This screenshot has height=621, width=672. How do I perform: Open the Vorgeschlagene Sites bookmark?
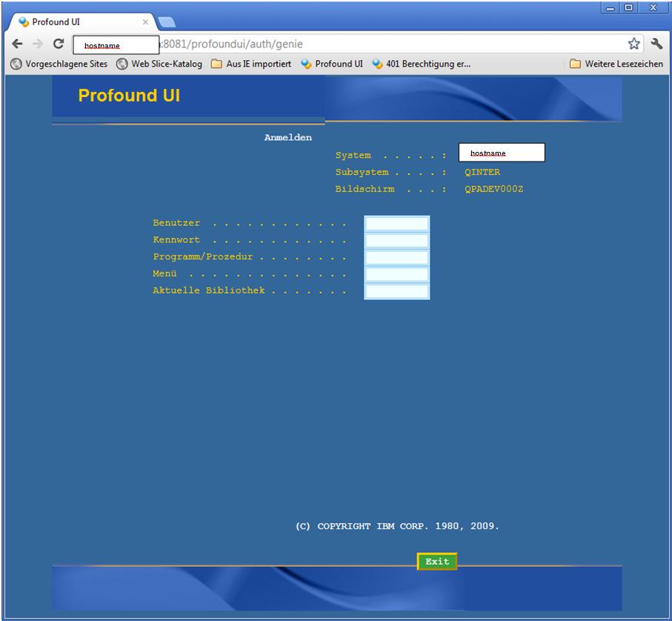pos(59,64)
